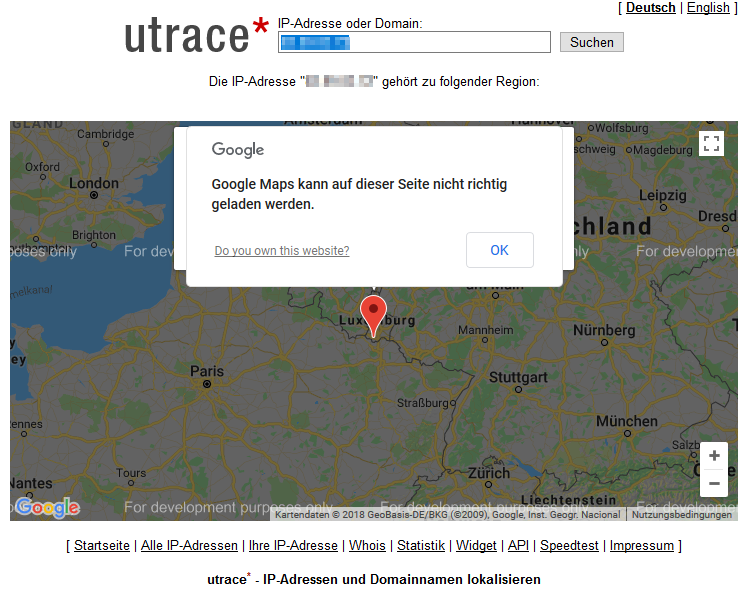Click the München label on the map
The width and height of the screenshot is (754, 608).
click(627, 421)
